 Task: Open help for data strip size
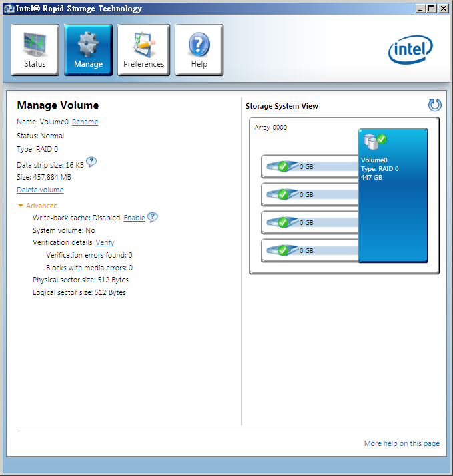pyautogui.click(x=91, y=162)
